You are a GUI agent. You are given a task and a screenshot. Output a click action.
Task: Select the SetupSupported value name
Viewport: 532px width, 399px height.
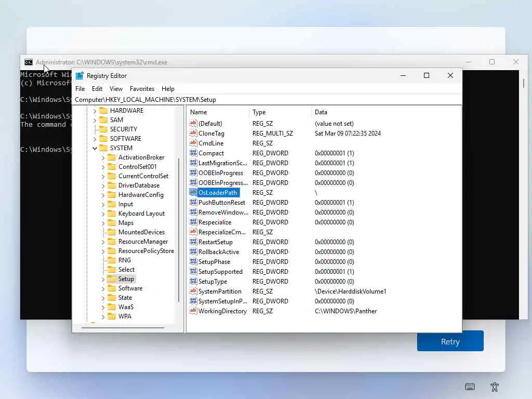coord(220,271)
